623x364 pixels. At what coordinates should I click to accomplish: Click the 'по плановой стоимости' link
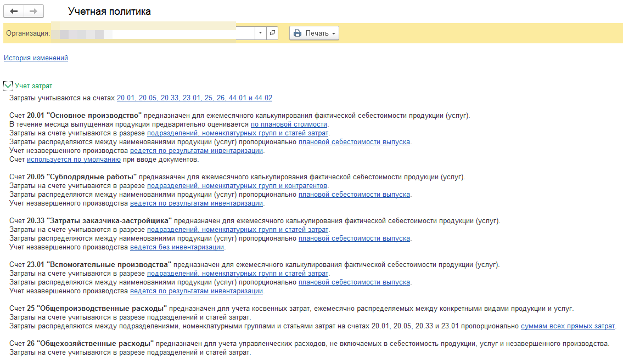pos(289,124)
